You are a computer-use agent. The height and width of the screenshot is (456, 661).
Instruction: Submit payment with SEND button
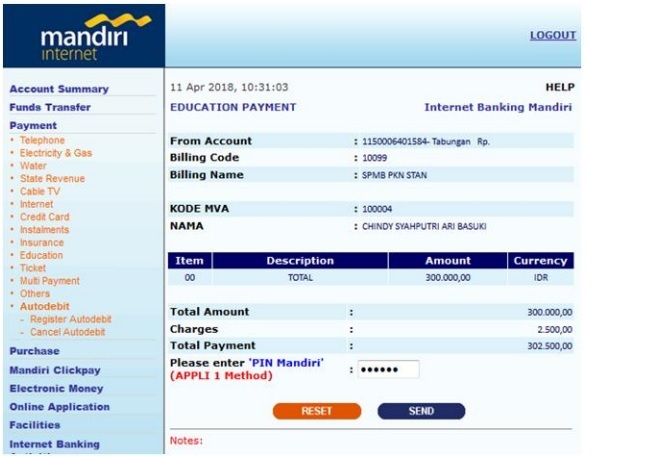pos(421,411)
